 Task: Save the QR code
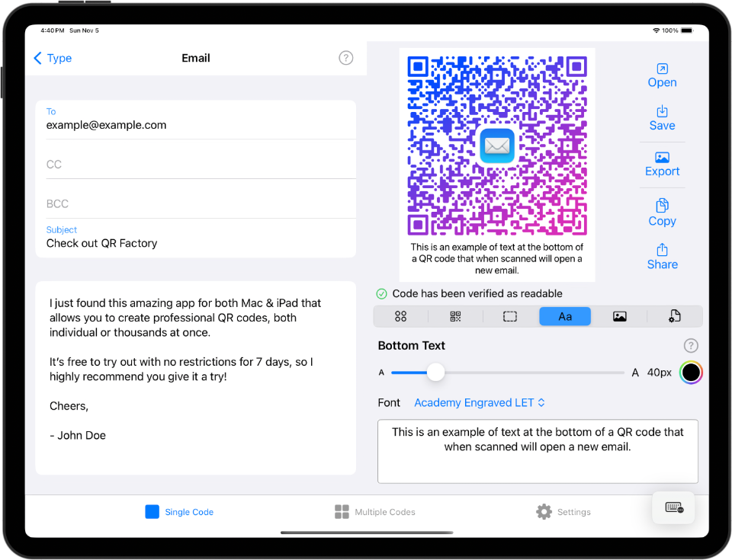[x=662, y=119]
